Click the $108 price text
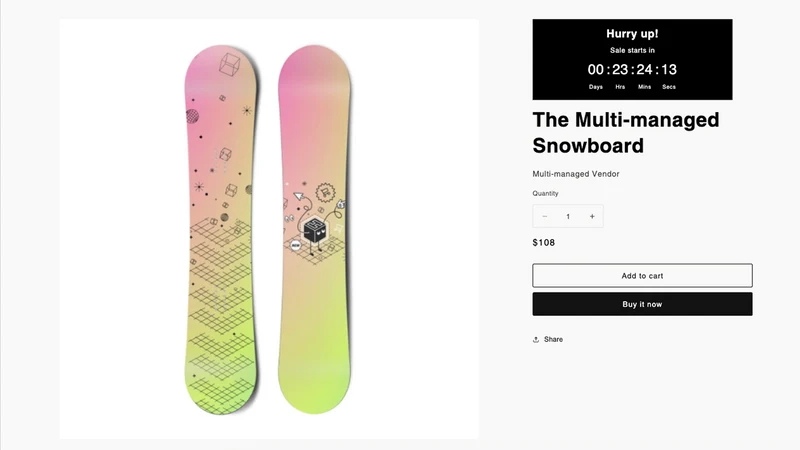The width and height of the screenshot is (800, 450). (543, 243)
